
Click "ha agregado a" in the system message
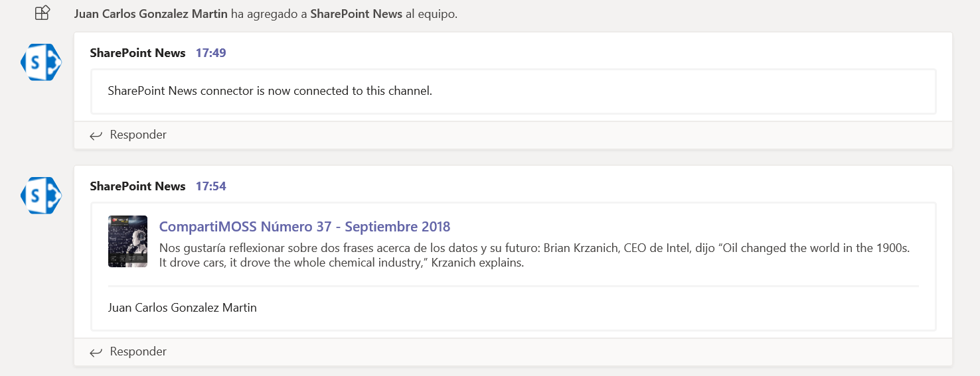pyautogui.click(x=269, y=14)
